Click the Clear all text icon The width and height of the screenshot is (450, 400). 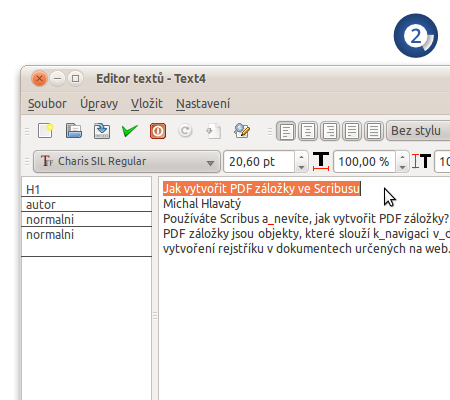pos(46,131)
